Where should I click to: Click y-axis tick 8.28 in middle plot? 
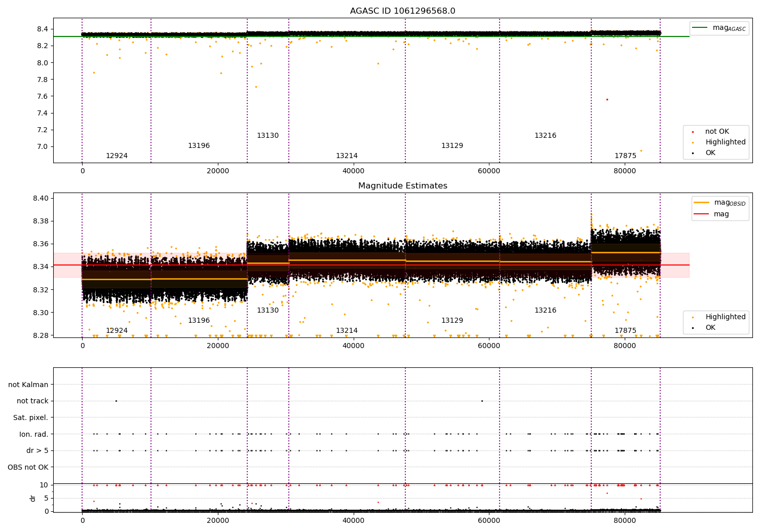(41, 335)
